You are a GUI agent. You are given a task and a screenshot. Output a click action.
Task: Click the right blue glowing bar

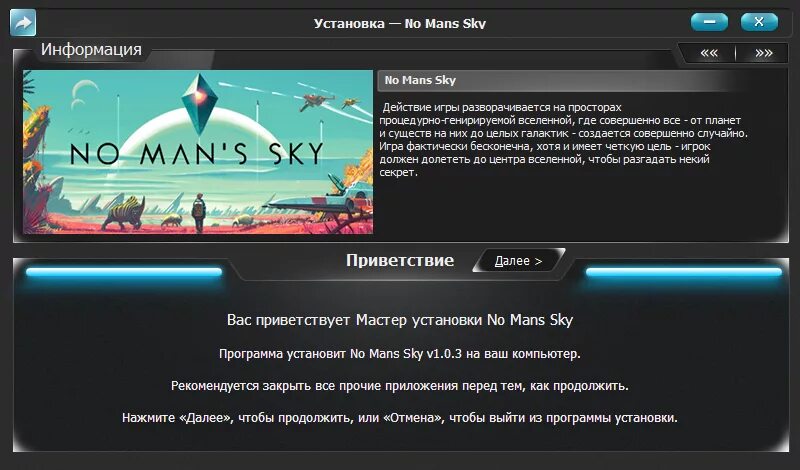pyautogui.click(x=684, y=272)
